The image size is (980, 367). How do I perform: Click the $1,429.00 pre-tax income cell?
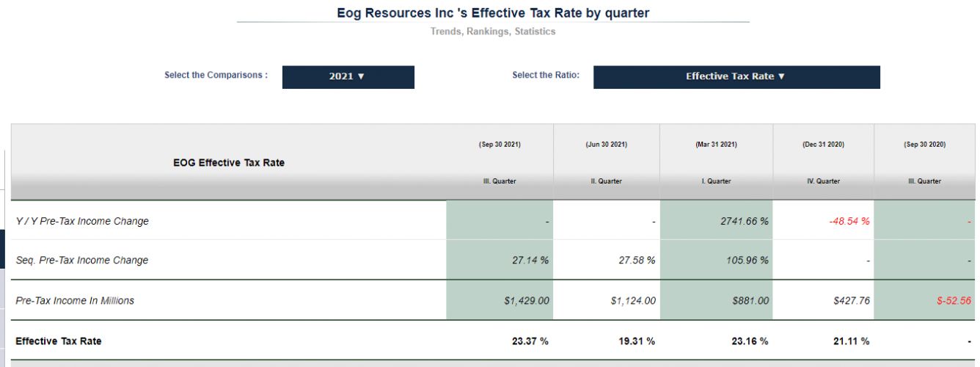pyautogui.click(x=525, y=301)
